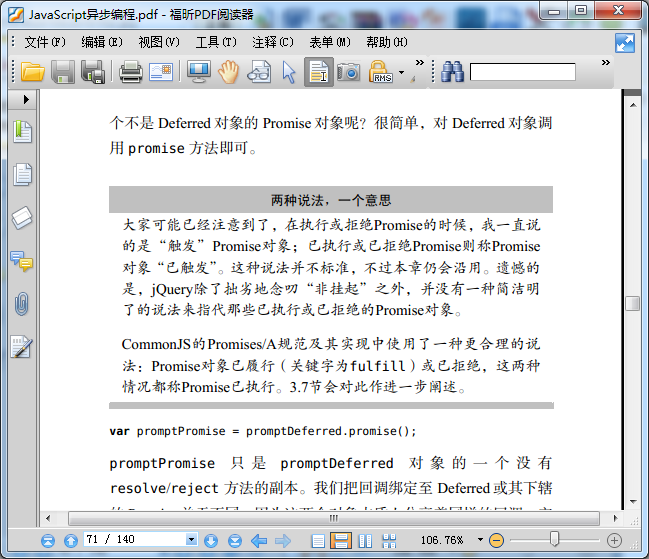Open the 帮助(H) menu
The height and width of the screenshot is (559, 649).
click(387, 42)
